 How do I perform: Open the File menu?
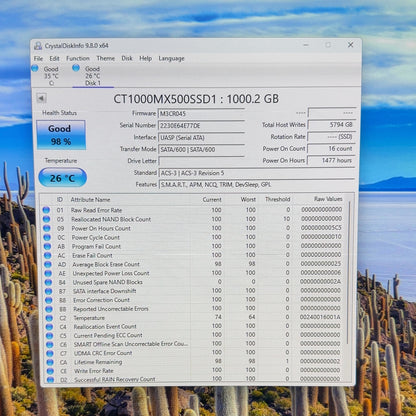click(38, 58)
